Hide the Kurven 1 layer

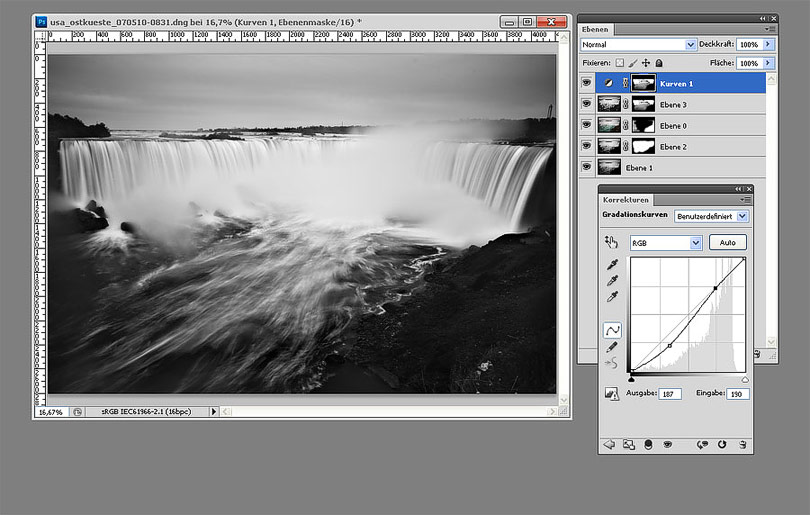click(x=586, y=83)
